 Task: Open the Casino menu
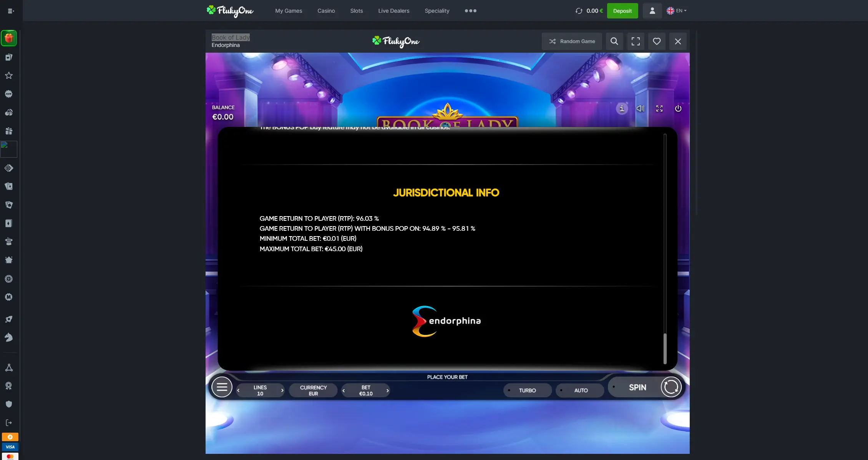326,11
